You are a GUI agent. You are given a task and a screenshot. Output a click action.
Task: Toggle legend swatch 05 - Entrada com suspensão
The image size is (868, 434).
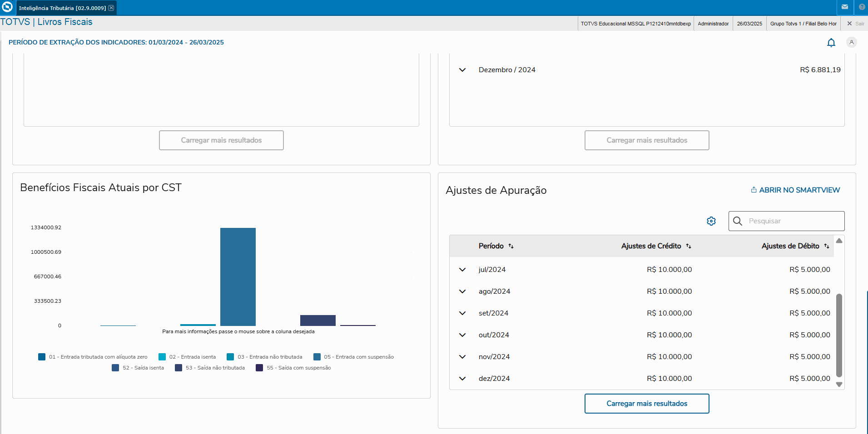coord(317,357)
